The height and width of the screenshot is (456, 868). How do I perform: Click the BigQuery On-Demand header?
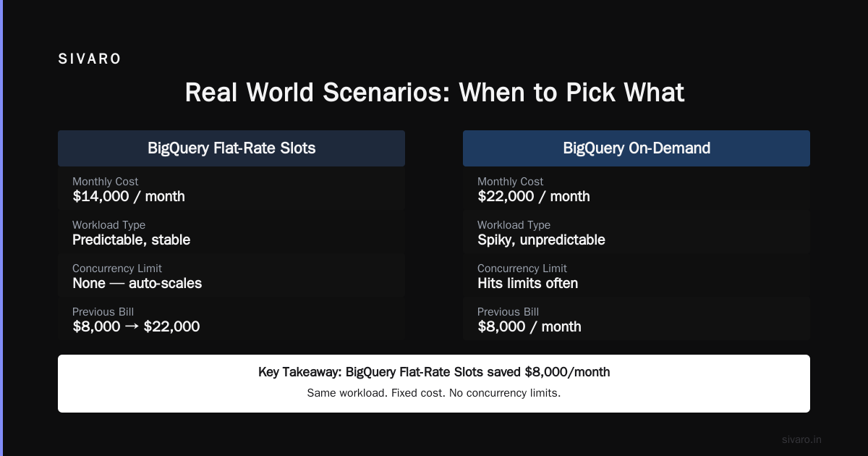[x=637, y=148]
